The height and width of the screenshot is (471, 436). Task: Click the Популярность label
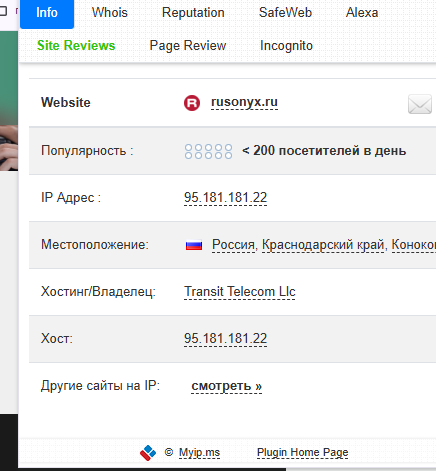point(87,151)
